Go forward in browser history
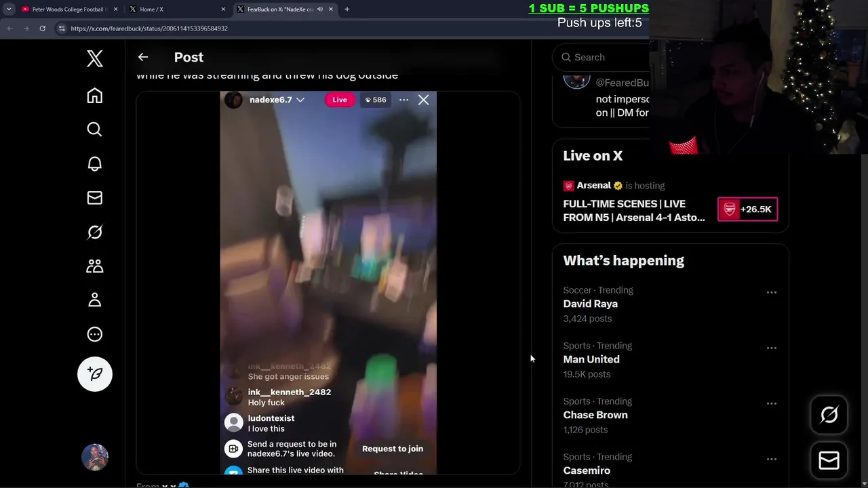Screen dimensions: 868x488 (x=26, y=28)
